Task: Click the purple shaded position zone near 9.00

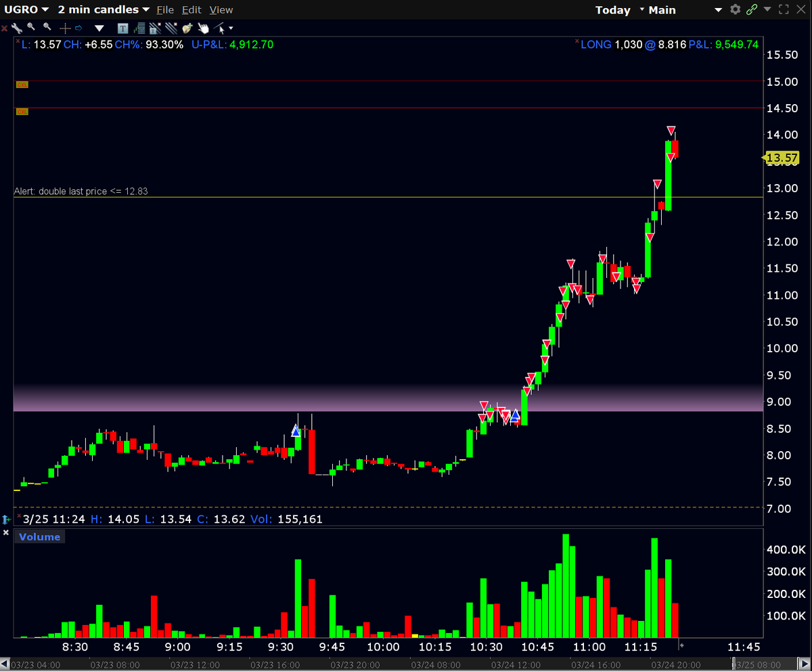Action: (388, 399)
